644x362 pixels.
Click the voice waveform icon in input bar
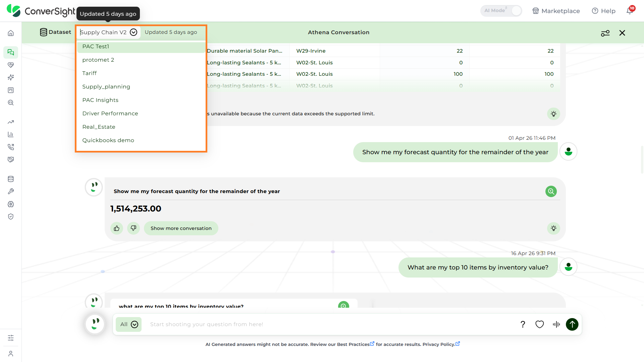point(556,324)
